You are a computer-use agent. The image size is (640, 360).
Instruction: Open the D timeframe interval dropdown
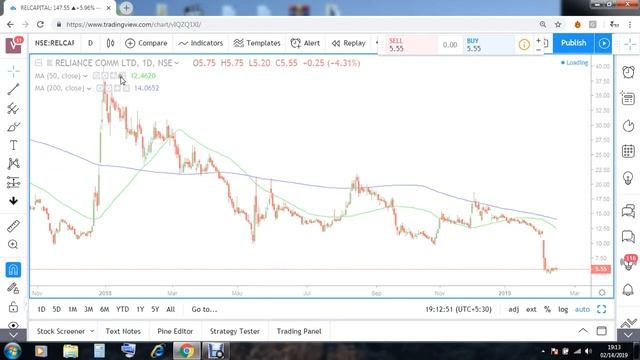pyautogui.click(x=91, y=43)
